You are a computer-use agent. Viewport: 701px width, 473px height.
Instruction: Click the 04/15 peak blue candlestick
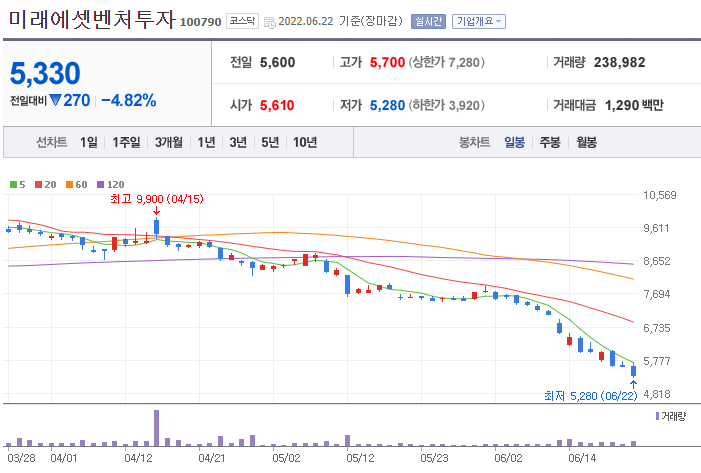[x=156, y=227]
